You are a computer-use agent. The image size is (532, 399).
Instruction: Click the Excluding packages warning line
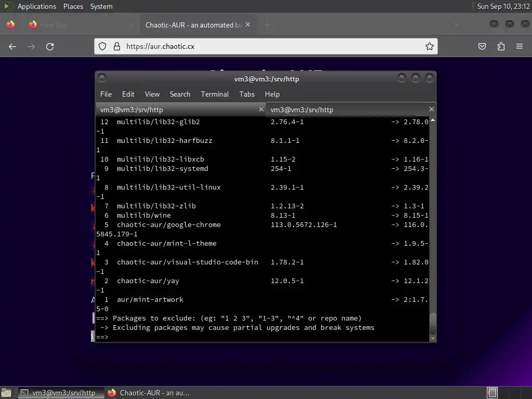(x=237, y=328)
